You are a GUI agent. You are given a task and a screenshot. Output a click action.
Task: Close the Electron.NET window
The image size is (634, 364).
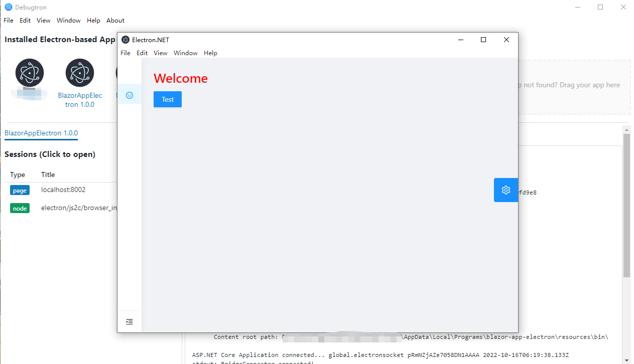tap(506, 40)
